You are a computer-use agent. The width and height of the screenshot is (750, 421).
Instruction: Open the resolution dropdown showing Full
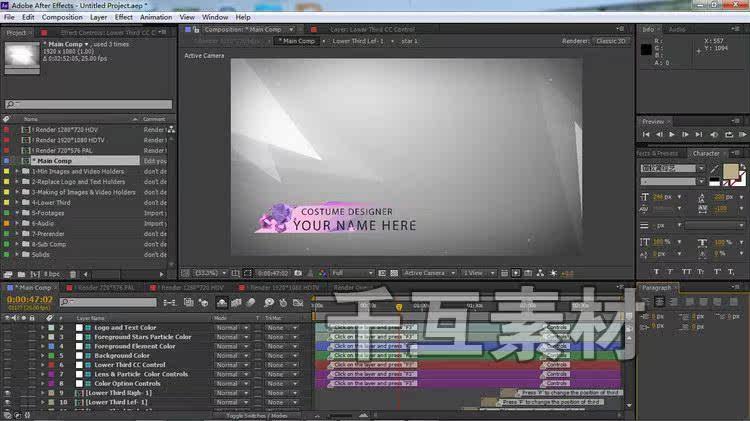tap(352, 273)
